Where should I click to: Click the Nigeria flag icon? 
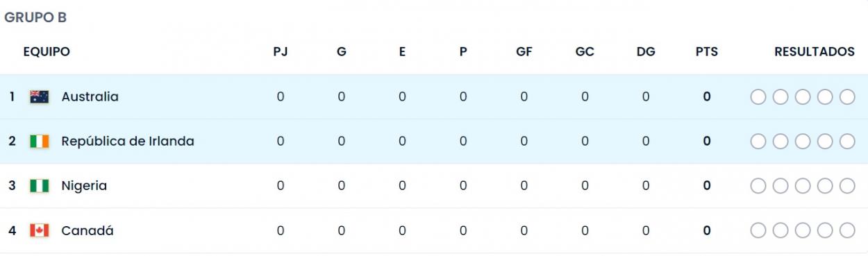(x=40, y=186)
